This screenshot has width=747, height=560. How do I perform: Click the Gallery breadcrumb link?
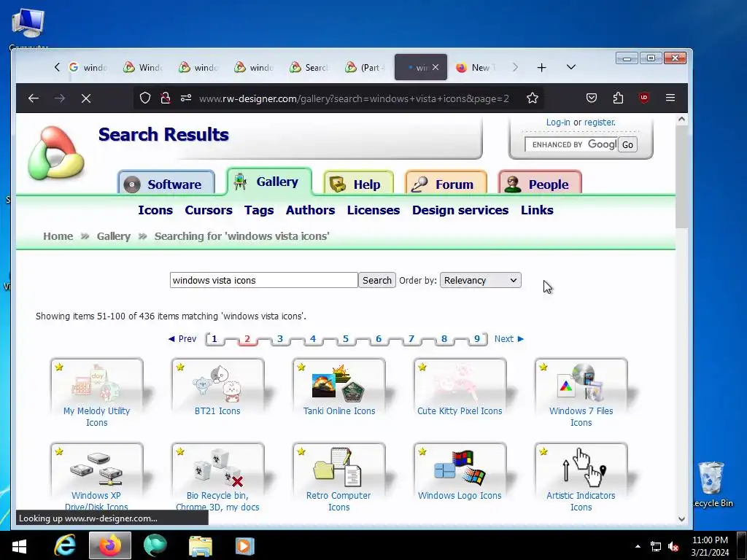point(113,236)
